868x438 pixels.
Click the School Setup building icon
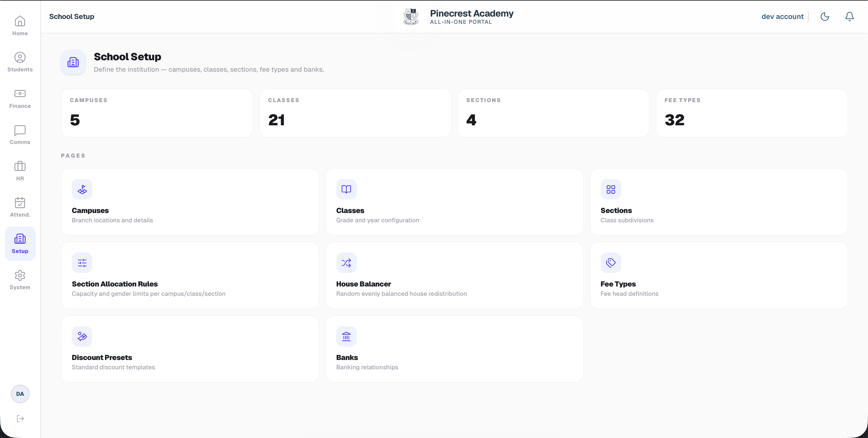[x=73, y=62]
